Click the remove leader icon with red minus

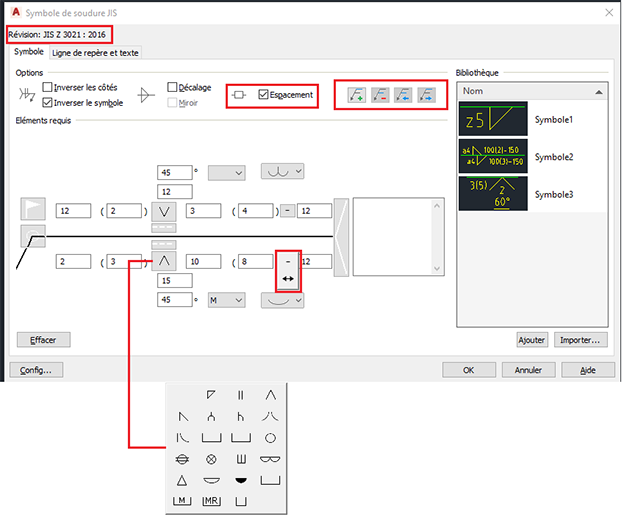(380, 95)
